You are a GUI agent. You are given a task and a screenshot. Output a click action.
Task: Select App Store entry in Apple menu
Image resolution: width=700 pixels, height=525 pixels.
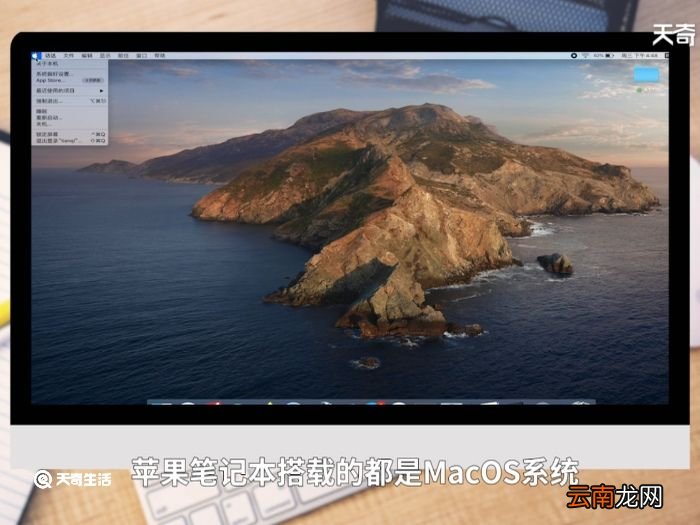pos(70,80)
